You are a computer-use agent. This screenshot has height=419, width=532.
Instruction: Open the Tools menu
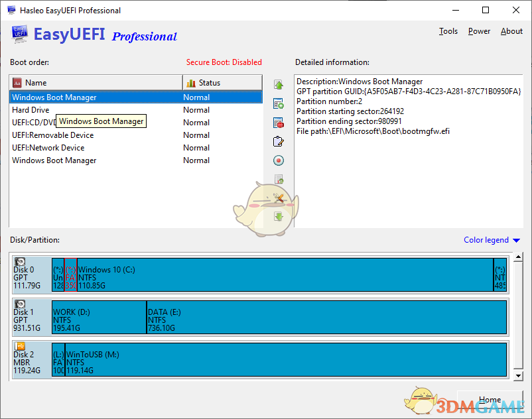tap(448, 30)
